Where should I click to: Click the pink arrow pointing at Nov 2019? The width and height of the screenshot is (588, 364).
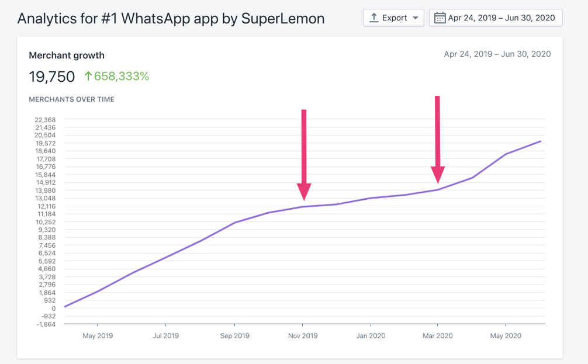(x=304, y=155)
